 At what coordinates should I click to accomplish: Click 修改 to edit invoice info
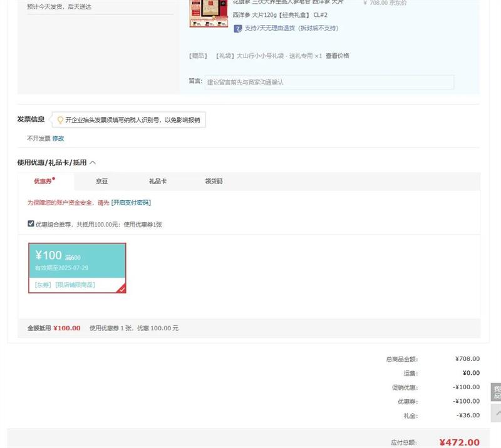pyautogui.click(x=58, y=138)
